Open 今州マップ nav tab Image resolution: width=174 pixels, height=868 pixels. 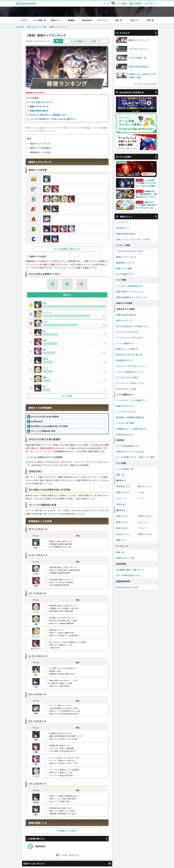click(134, 20)
